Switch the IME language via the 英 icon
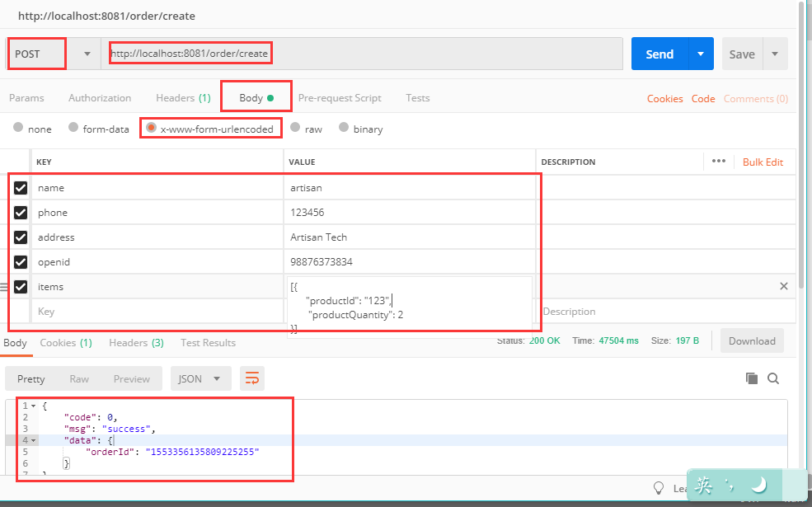This screenshot has width=812, height=507. [x=704, y=486]
